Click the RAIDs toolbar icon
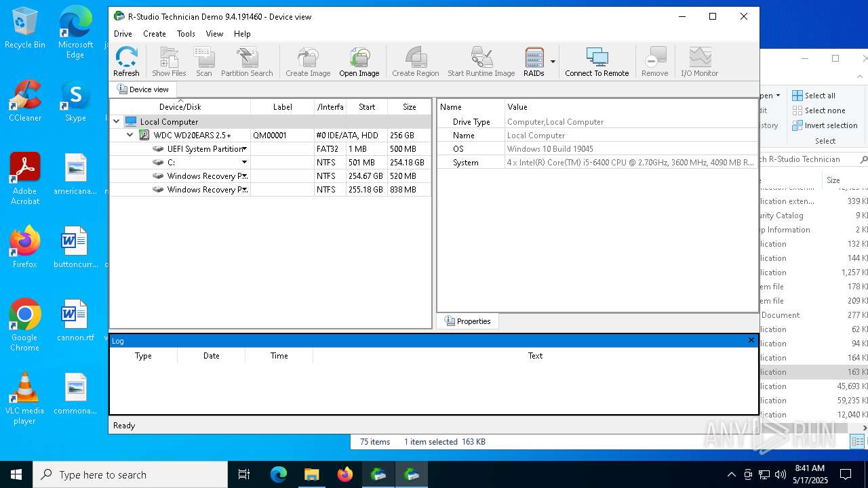868x488 pixels. click(534, 62)
